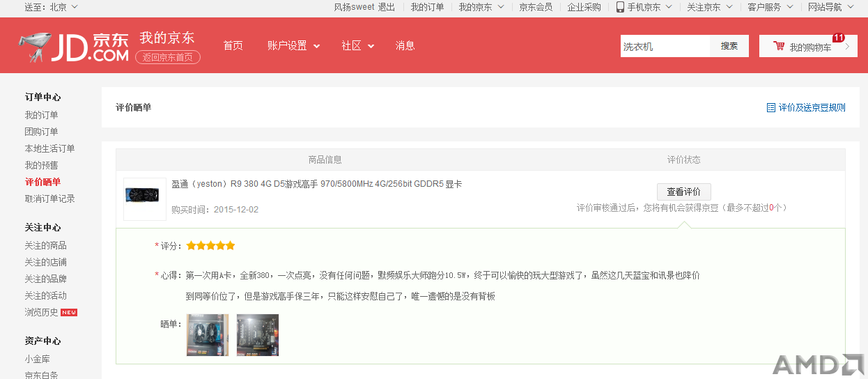Click the mobile phone icon beside 手机京东
Screen dimensions: 868x379
[620, 7]
